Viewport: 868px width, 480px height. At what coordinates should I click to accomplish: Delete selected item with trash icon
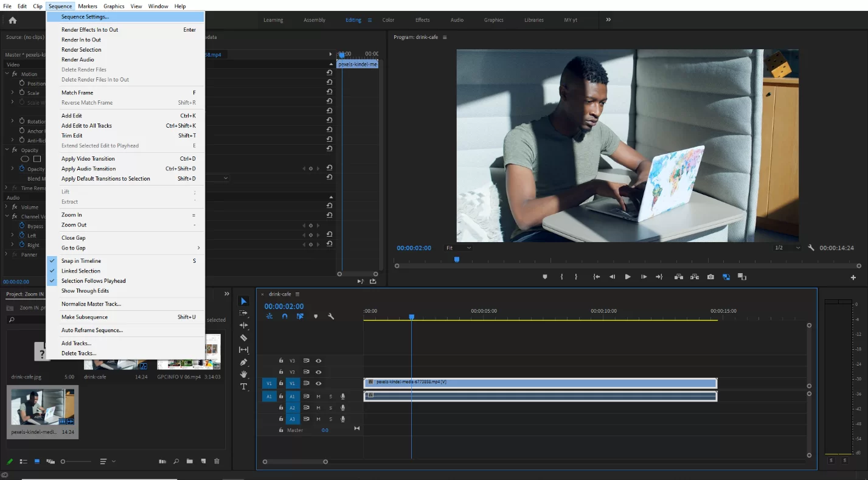[217, 461]
